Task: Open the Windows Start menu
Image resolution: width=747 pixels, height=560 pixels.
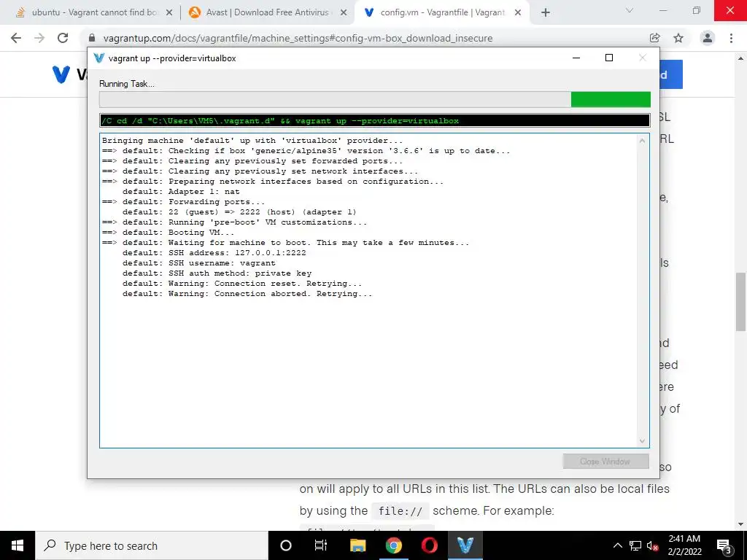Action: [x=18, y=545]
